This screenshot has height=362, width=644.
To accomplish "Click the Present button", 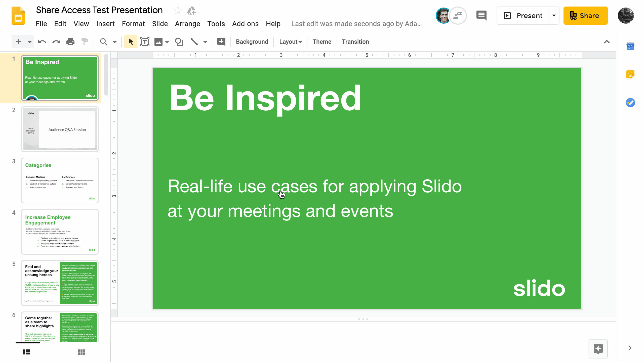I will click(523, 16).
